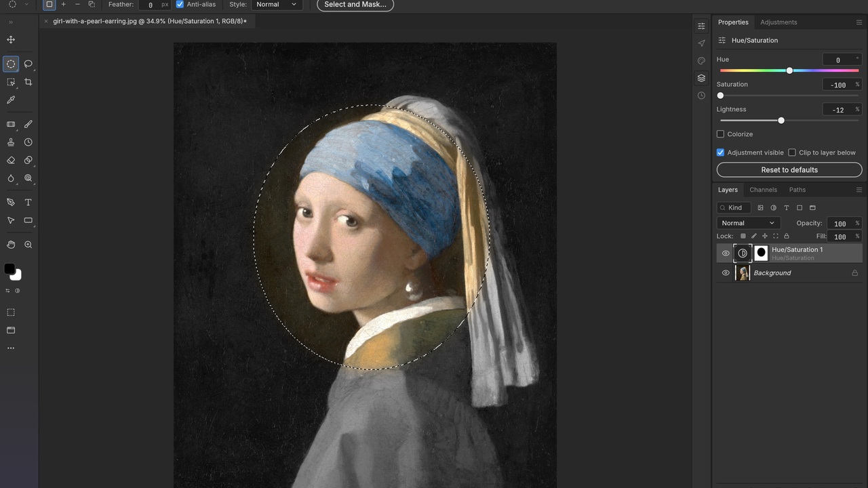Screen dimensions: 868x488
Task: Expand the toolbar with double chevron
Action: coord(11,22)
